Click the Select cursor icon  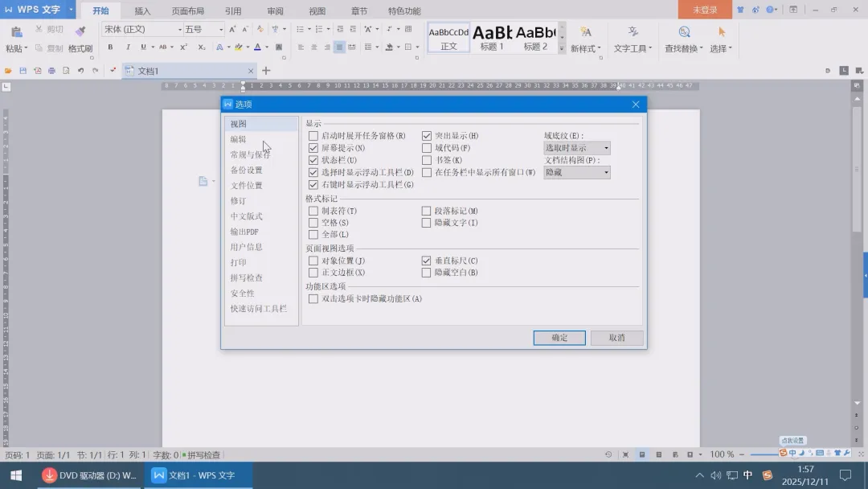coord(721,32)
